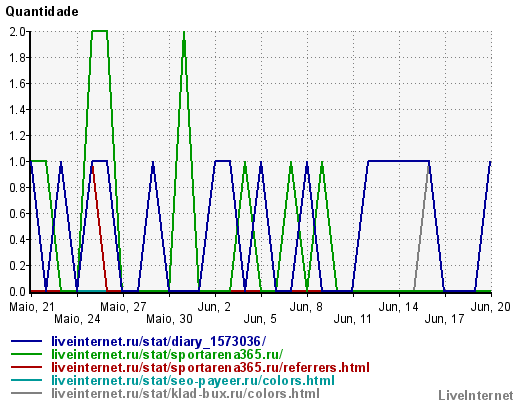Click the 0.6 y-axis label
This screenshot has height=405, width=520.
point(18,214)
